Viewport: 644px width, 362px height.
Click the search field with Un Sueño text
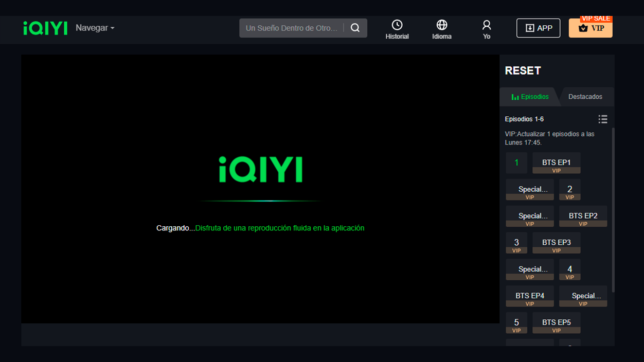(292, 28)
